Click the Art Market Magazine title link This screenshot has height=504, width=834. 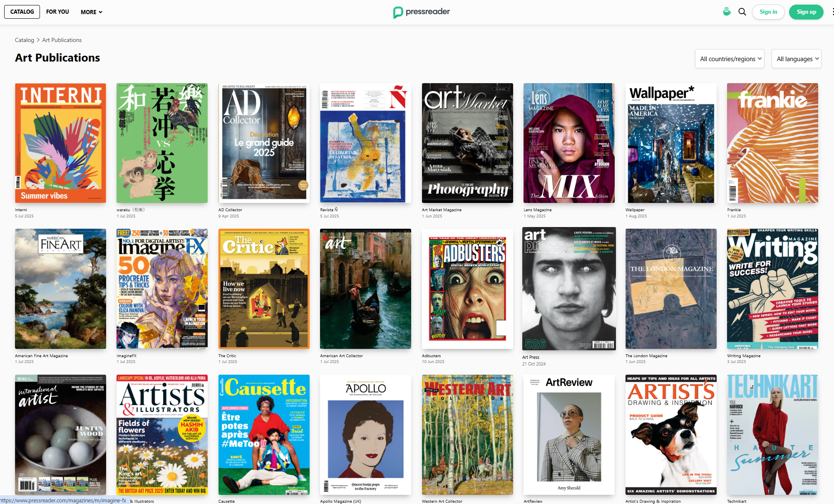click(442, 210)
